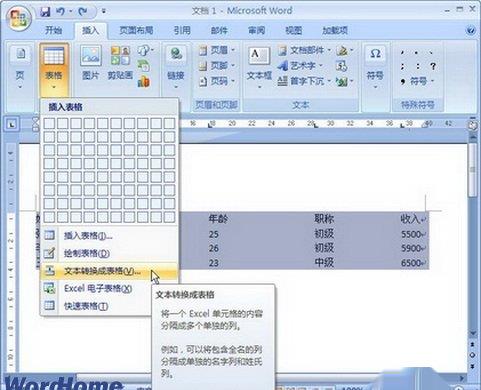Save document from Quick Access Toolbar

point(45,12)
